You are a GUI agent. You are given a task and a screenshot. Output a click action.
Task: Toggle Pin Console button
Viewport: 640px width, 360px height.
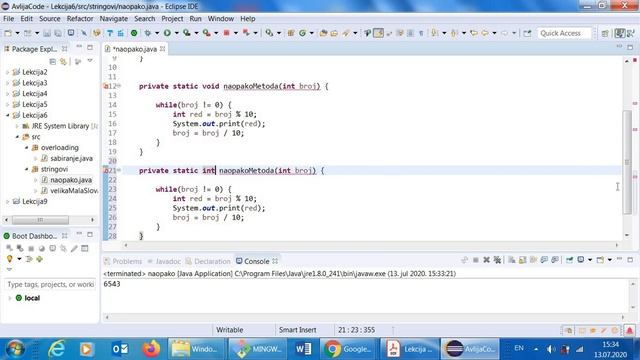[569, 260]
